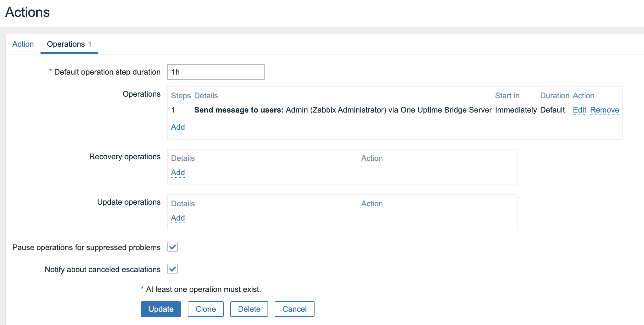The height and width of the screenshot is (325, 644).
Task: Click the Immediately start value in operations
Action: click(x=516, y=110)
